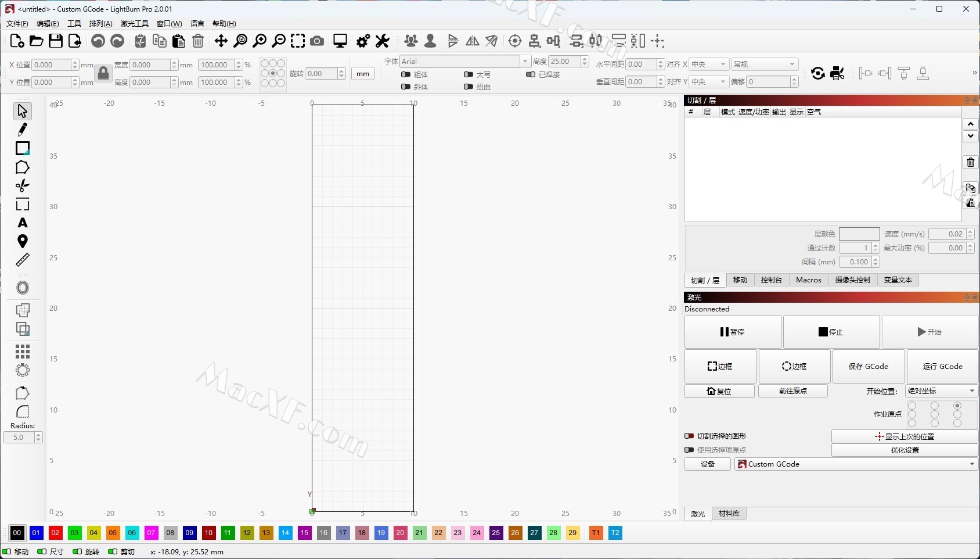
Task: Select the Rectangle drawing tool
Action: pos(22,148)
